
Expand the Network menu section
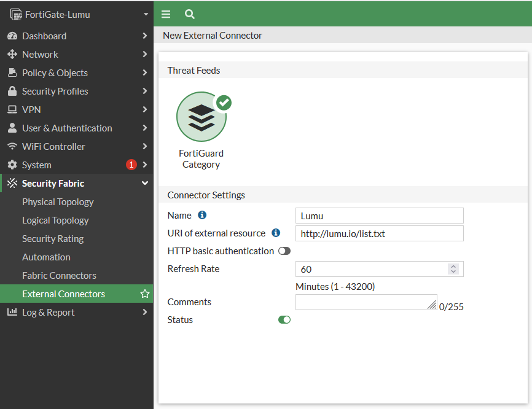tap(76, 55)
